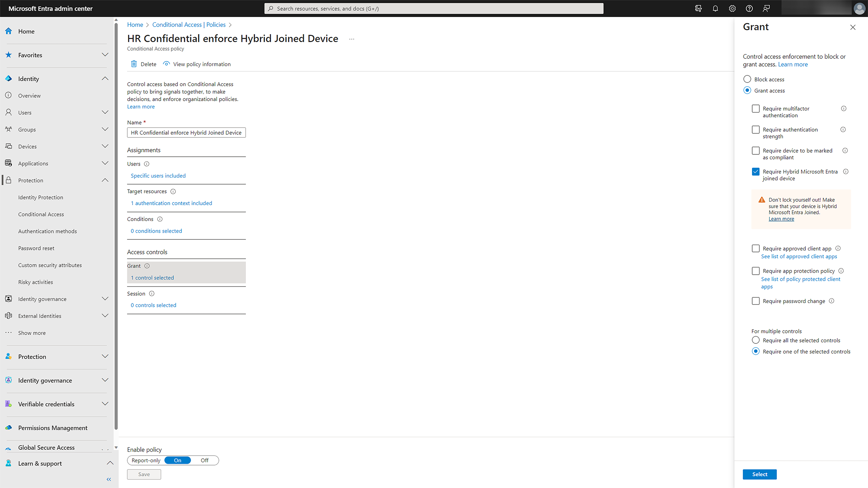The height and width of the screenshot is (488, 868).
Task: Open account avatar menu
Action: (860, 8)
